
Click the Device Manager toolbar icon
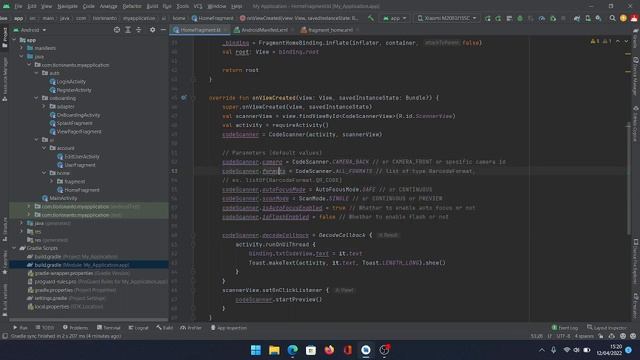(588, 18)
